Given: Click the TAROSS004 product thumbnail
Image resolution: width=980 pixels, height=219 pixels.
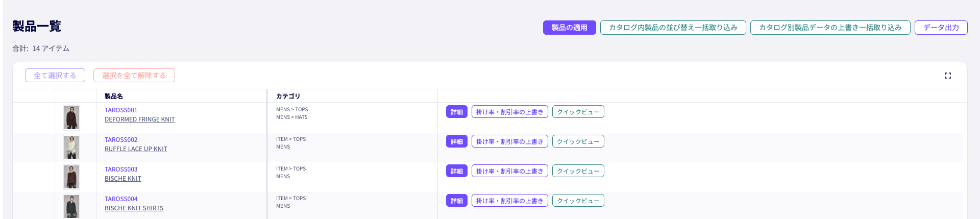Looking at the screenshot, I should [x=71, y=207].
